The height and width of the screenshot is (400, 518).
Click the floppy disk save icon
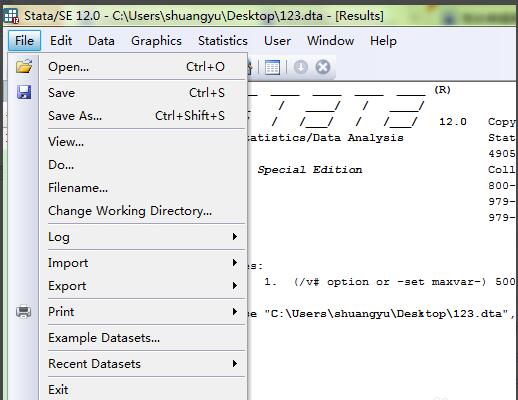click(24, 92)
